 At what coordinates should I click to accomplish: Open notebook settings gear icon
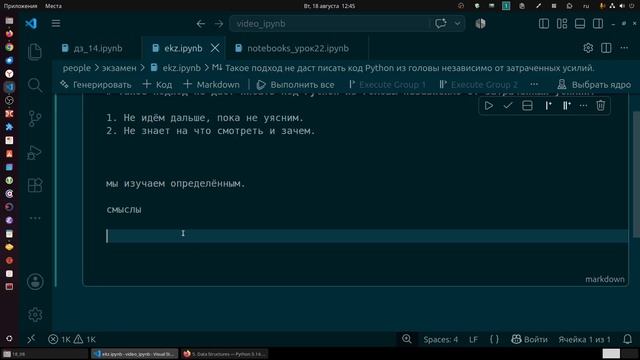pyautogui.click(x=588, y=48)
